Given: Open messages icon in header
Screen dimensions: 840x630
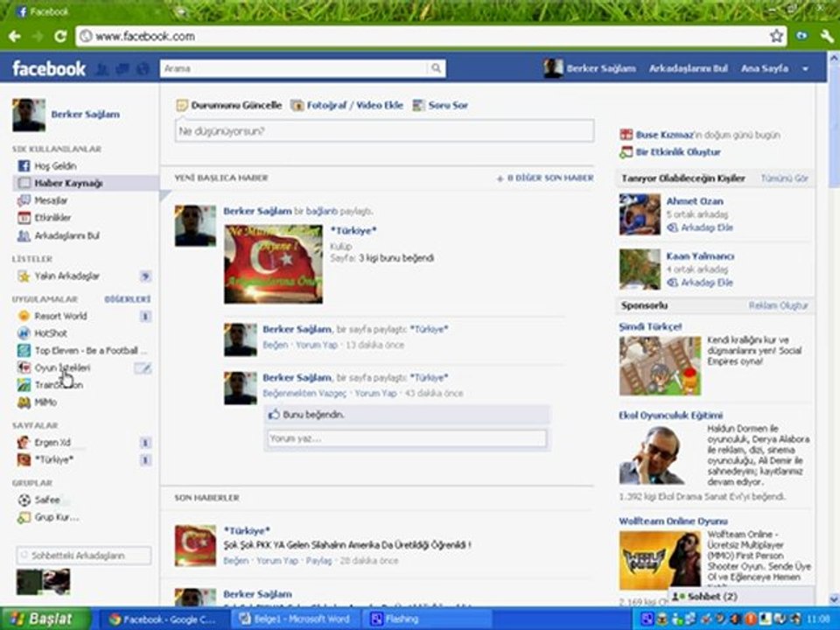Looking at the screenshot, I should point(122,68).
